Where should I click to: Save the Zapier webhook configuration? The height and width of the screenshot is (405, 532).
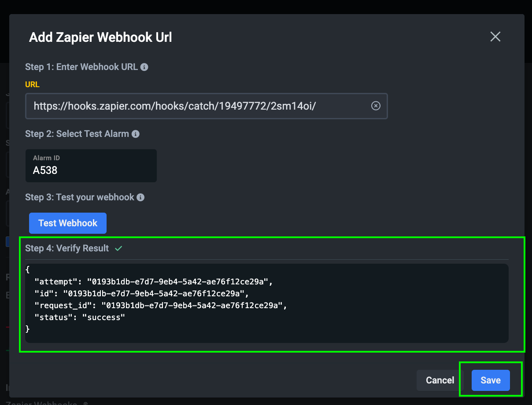[490, 380]
